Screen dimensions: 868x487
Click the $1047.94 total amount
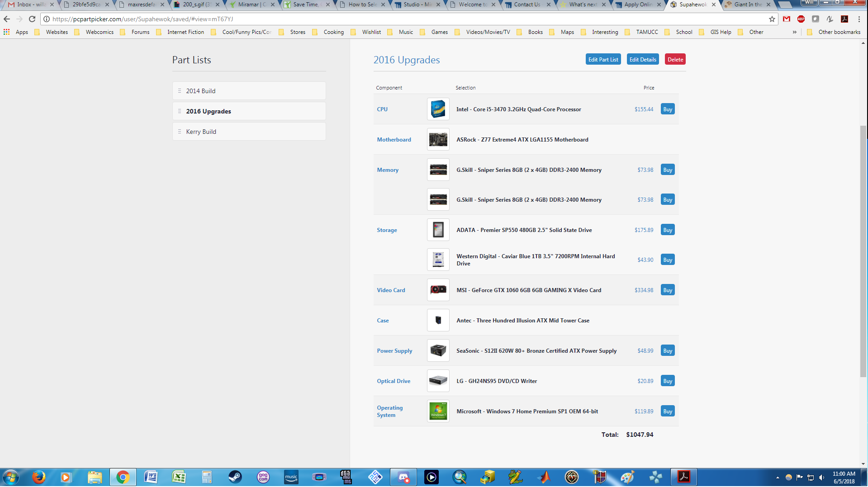click(x=640, y=435)
